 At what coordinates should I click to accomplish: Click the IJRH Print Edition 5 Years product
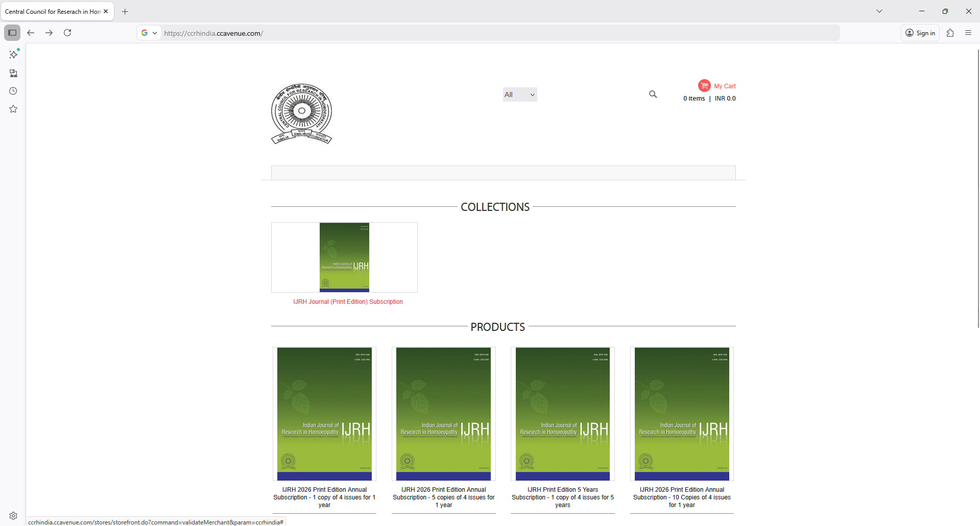(562, 497)
